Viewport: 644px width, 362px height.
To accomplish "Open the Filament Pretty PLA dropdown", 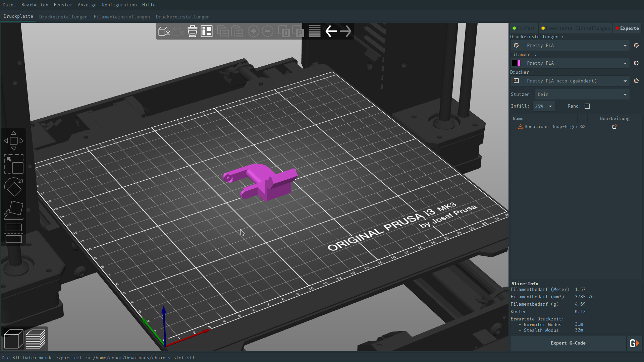I will (x=570, y=63).
